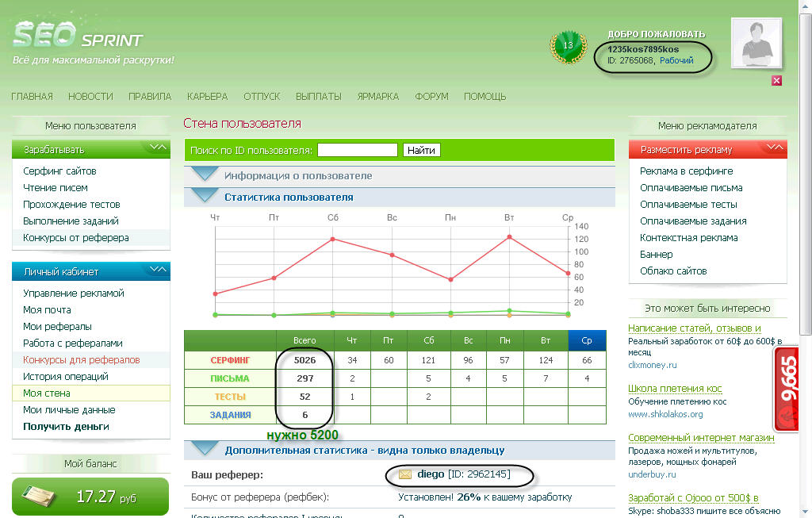This screenshot has width=812, height=518.
Task: Click the ЗАДАНИЯ row label
Action: [230, 415]
